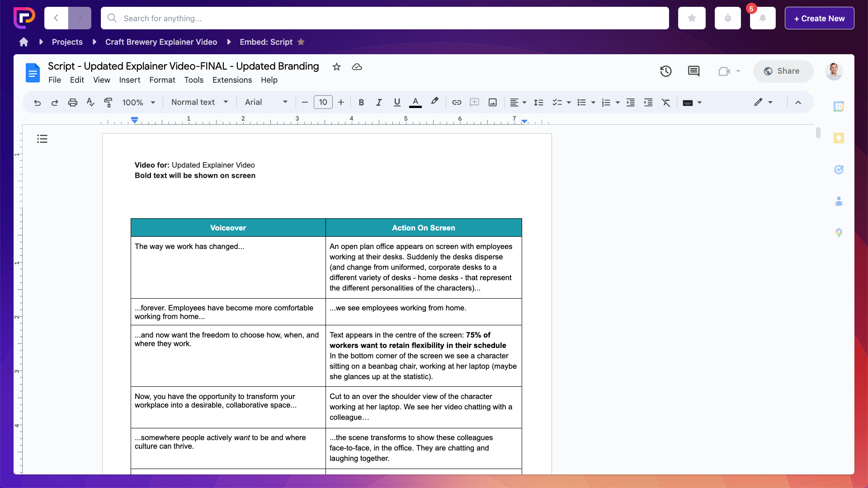The width and height of the screenshot is (868, 488).
Task: Open the font family dropdown
Action: [x=266, y=102]
